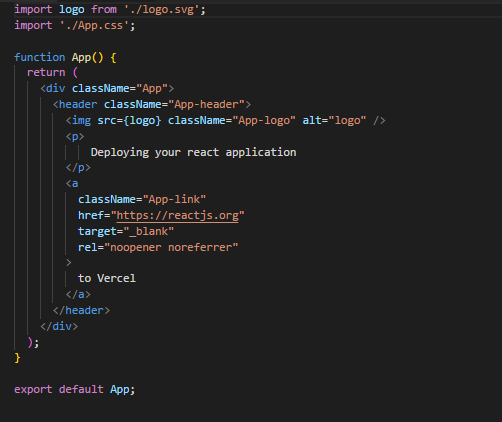Click the 'return' keyword
502x422 pixels.
[46, 73]
